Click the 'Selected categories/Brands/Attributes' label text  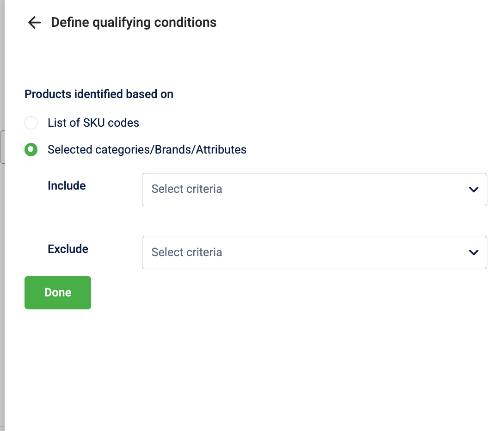pos(147,150)
